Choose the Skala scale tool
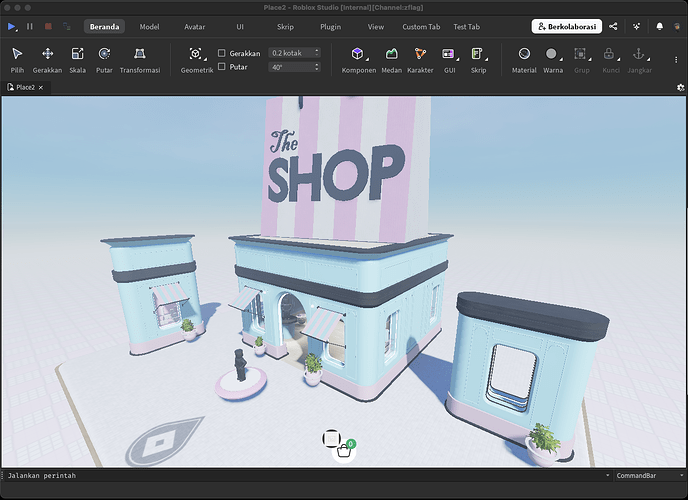Viewport: 688px width, 500px height. (x=77, y=54)
